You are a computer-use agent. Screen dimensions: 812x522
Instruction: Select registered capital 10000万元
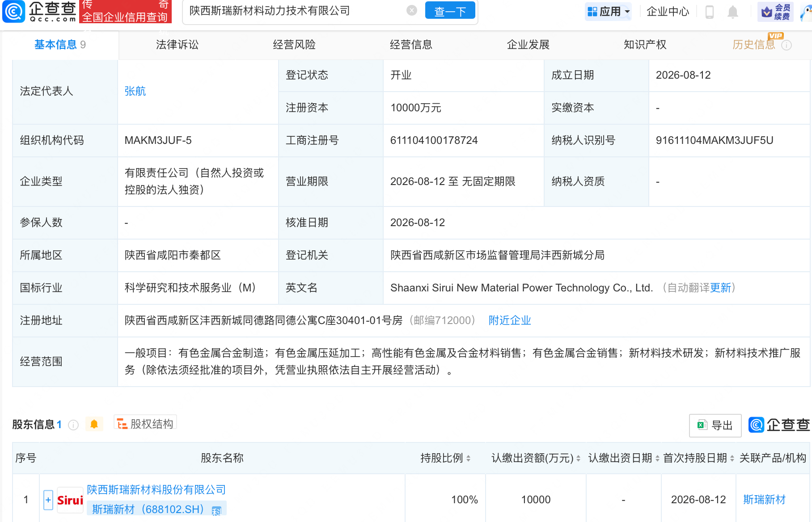(415, 108)
